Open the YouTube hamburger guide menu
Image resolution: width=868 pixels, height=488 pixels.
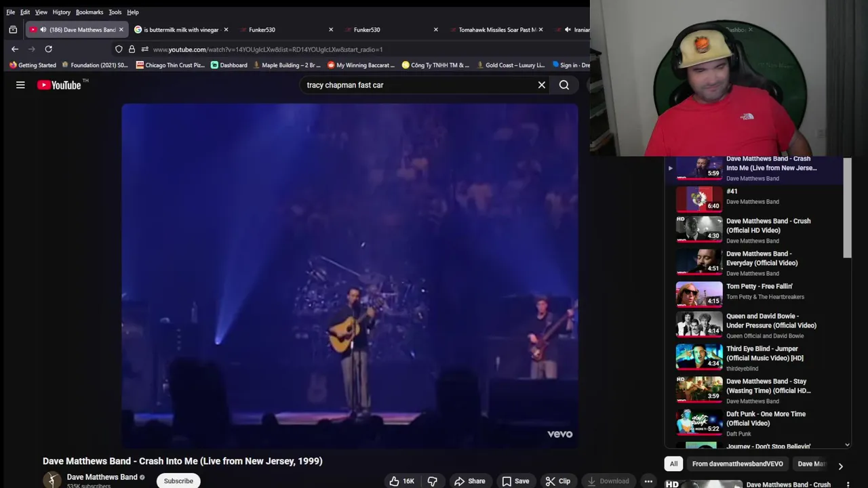[x=20, y=85]
